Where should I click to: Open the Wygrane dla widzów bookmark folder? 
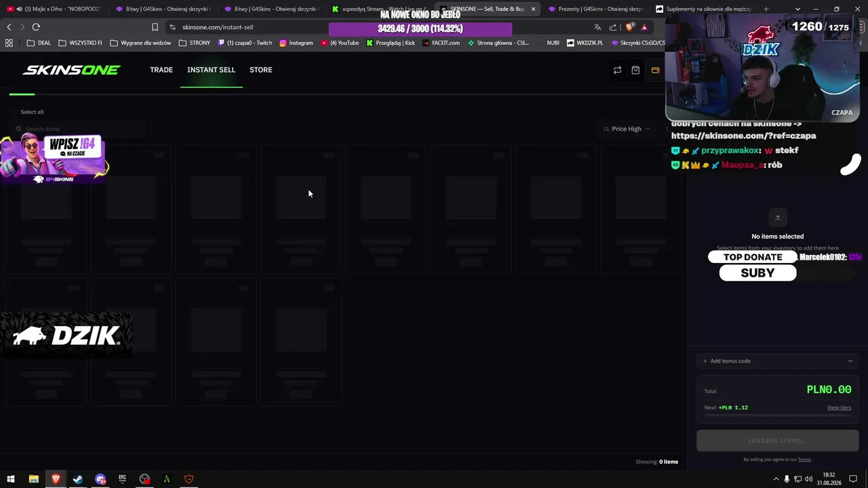tap(140, 43)
